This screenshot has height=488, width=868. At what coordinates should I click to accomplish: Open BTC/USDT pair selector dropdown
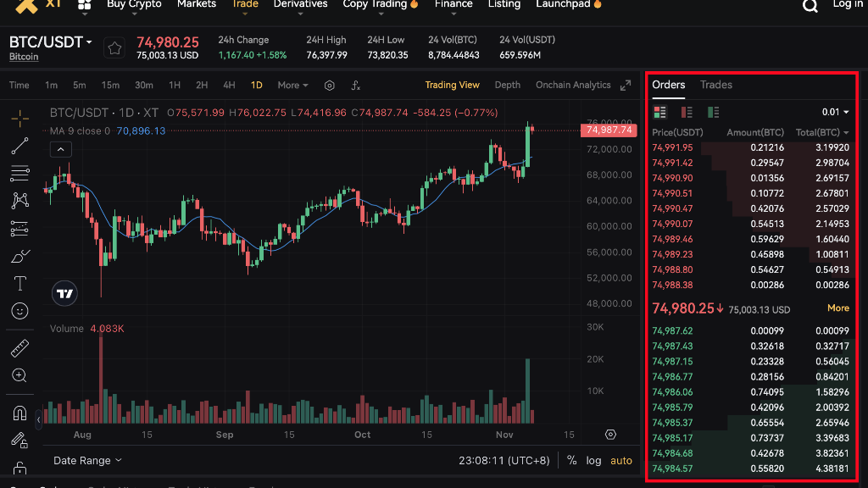pos(50,42)
